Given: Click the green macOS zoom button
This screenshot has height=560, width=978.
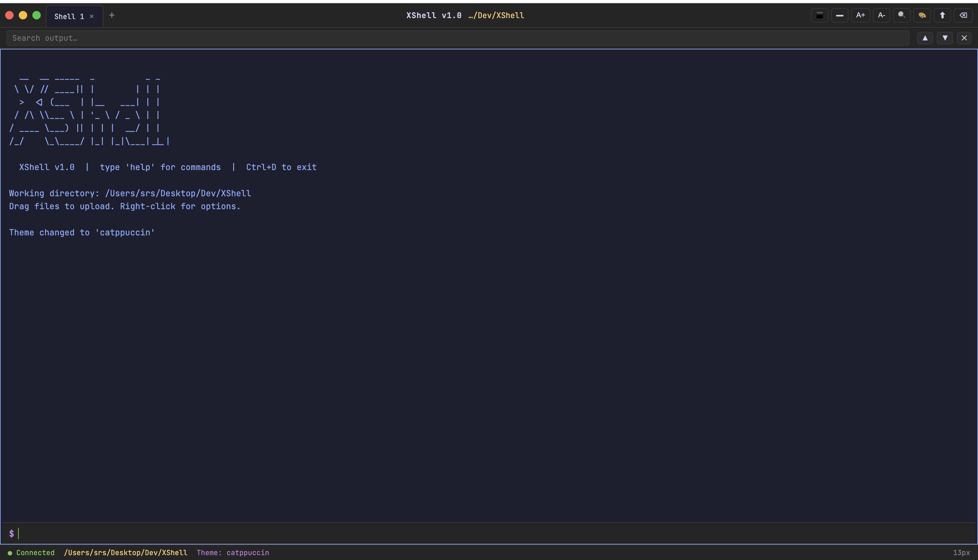Looking at the screenshot, I should coord(37,16).
